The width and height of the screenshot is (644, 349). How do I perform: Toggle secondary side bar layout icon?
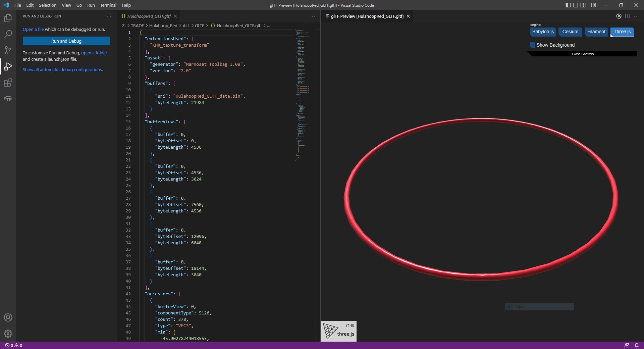coord(583,5)
